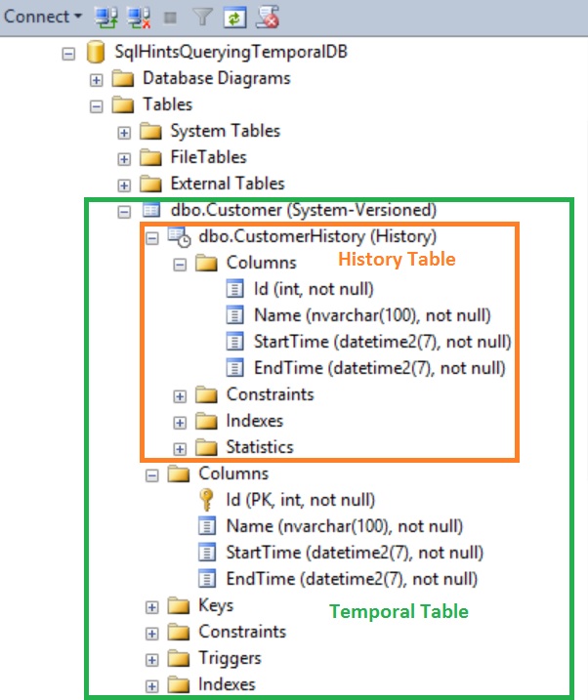This screenshot has width=588, height=700.
Task: Select temporal table EndTime column
Action: click(352, 579)
